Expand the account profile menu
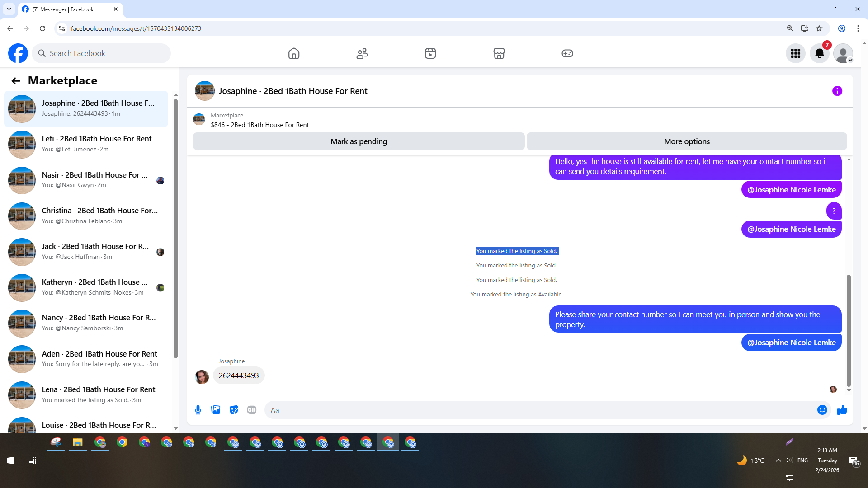Image resolution: width=868 pixels, height=488 pixels. click(843, 53)
